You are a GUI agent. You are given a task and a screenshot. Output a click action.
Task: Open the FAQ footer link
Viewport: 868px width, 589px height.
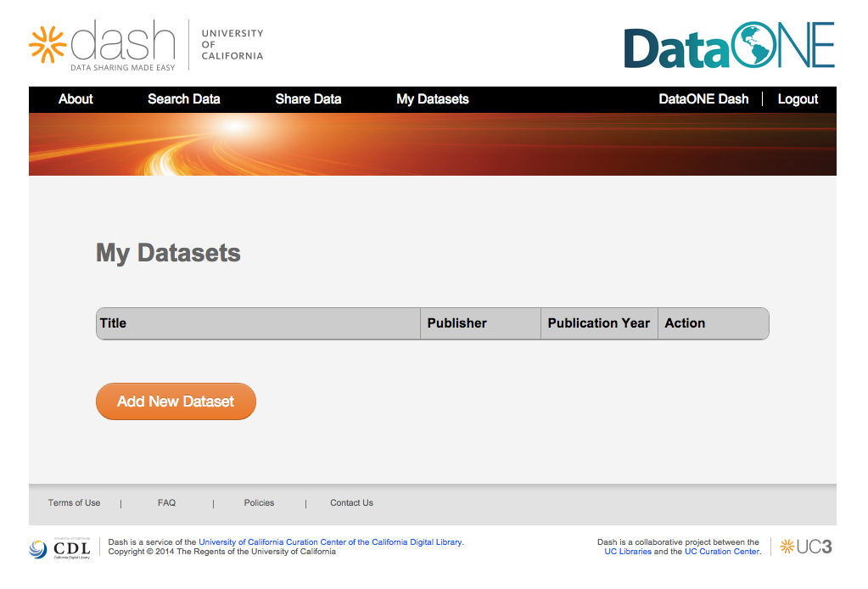(x=166, y=502)
